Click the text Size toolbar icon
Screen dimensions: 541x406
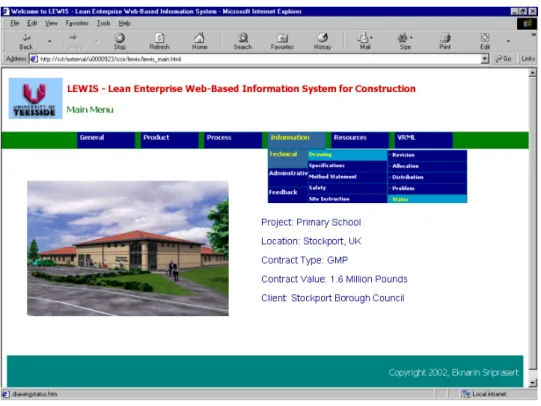pyautogui.click(x=404, y=41)
